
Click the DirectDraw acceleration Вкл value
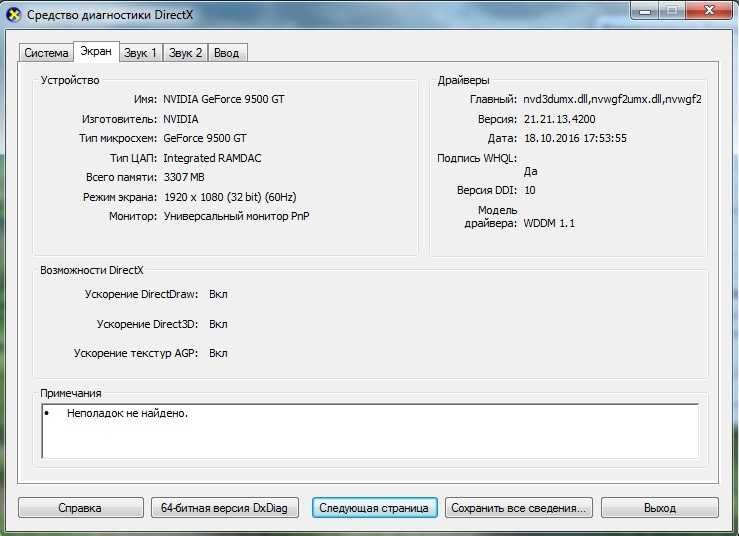point(218,294)
